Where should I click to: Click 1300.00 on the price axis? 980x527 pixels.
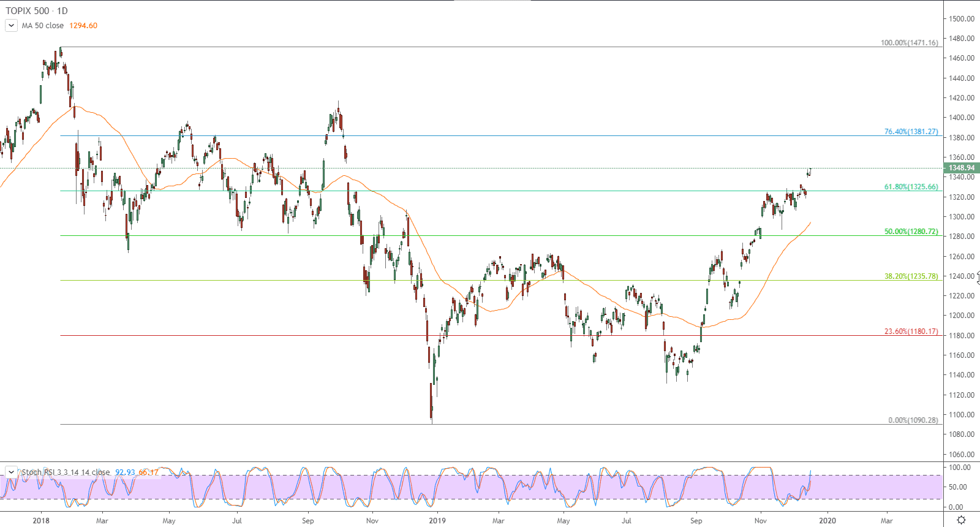[x=962, y=217]
